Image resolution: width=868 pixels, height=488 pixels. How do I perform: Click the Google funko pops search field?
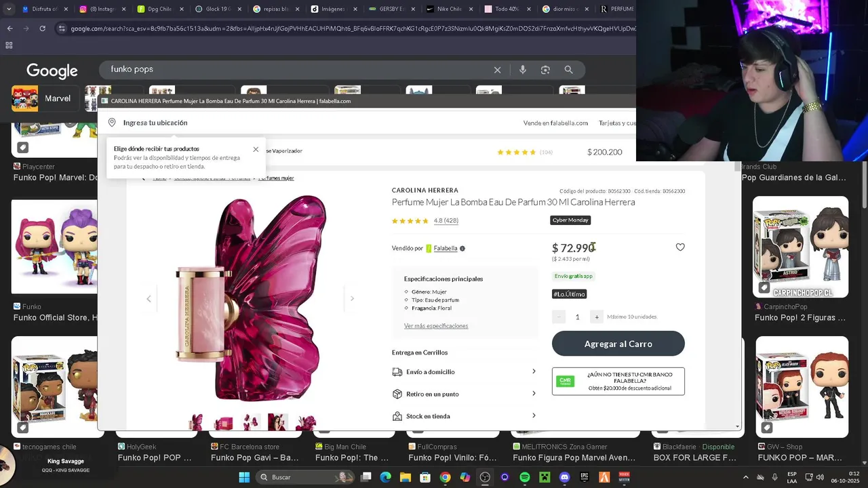pos(298,69)
